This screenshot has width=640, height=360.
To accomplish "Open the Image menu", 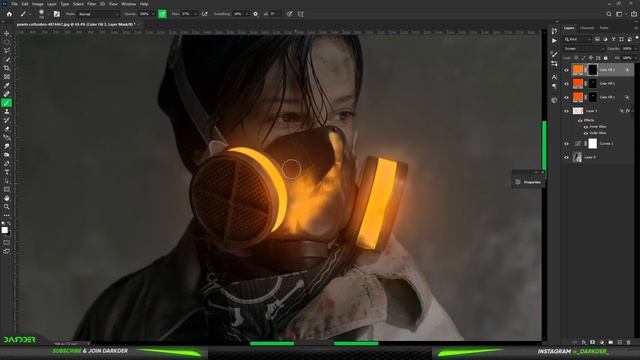I will pos(38,4).
